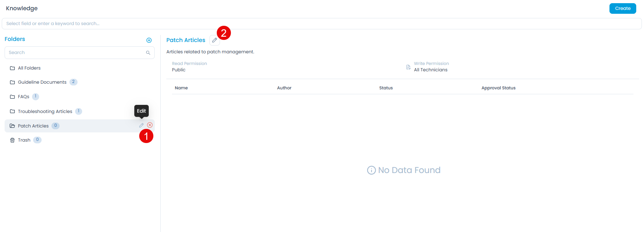Open the All Folders item
The height and width of the screenshot is (232, 644).
[29, 68]
